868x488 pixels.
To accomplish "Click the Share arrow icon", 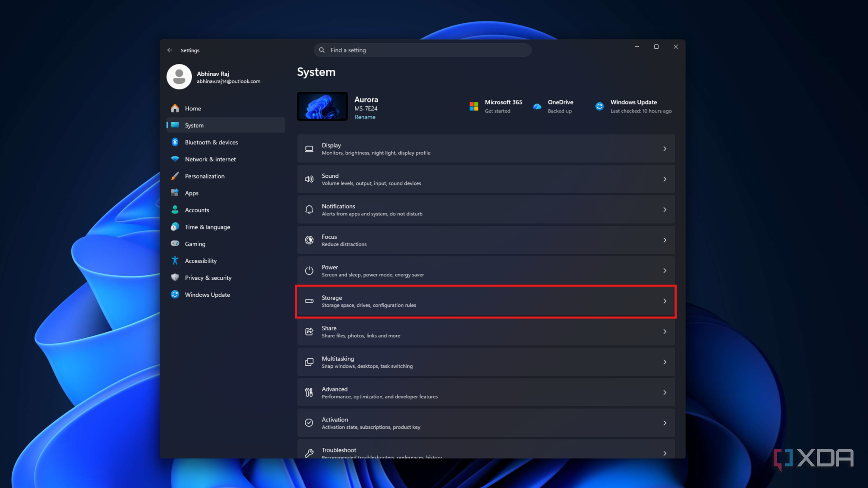I will tap(309, 332).
